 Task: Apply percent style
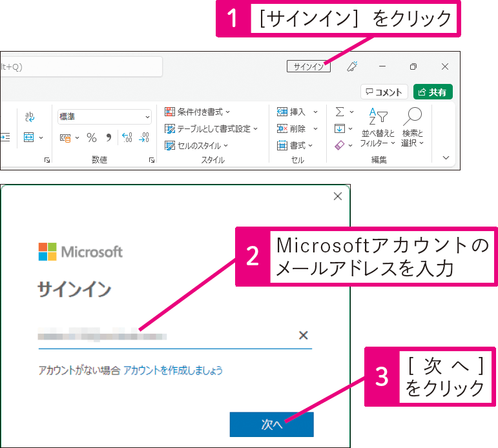(x=92, y=137)
